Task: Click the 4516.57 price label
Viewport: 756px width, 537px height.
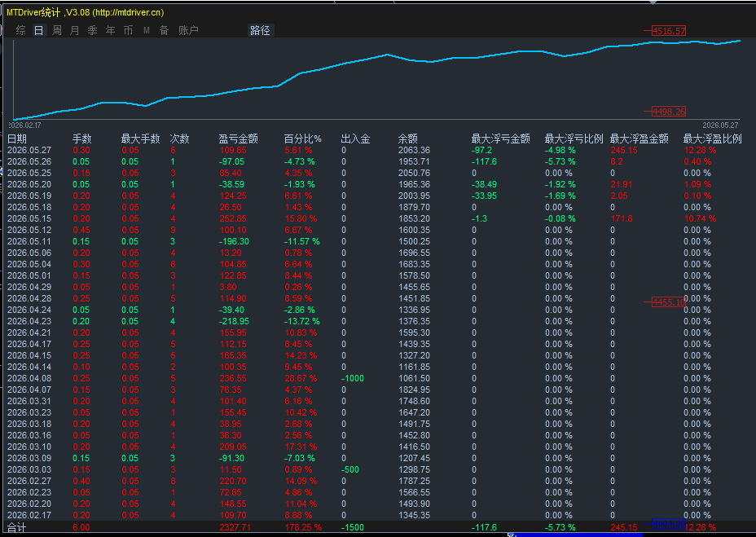Action: click(669, 31)
